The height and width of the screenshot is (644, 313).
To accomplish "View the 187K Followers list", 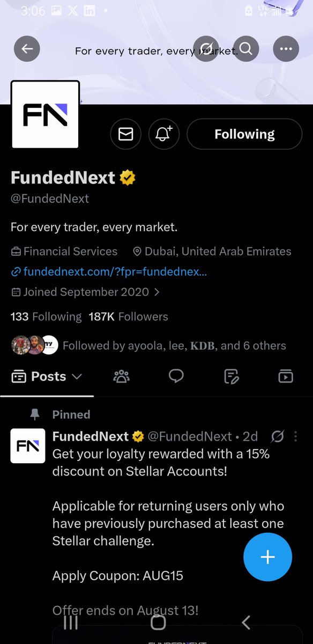I will tap(129, 317).
